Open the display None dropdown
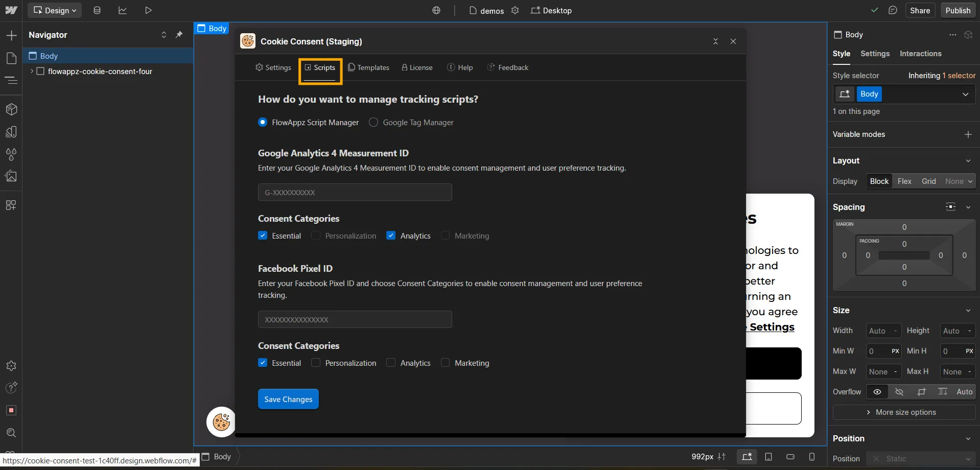 pos(959,181)
